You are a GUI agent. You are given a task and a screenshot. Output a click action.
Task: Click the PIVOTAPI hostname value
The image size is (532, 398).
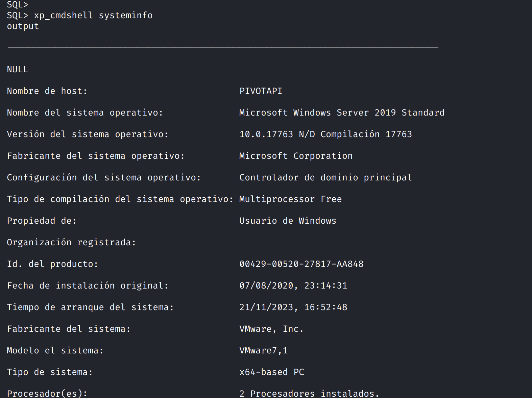261,91
